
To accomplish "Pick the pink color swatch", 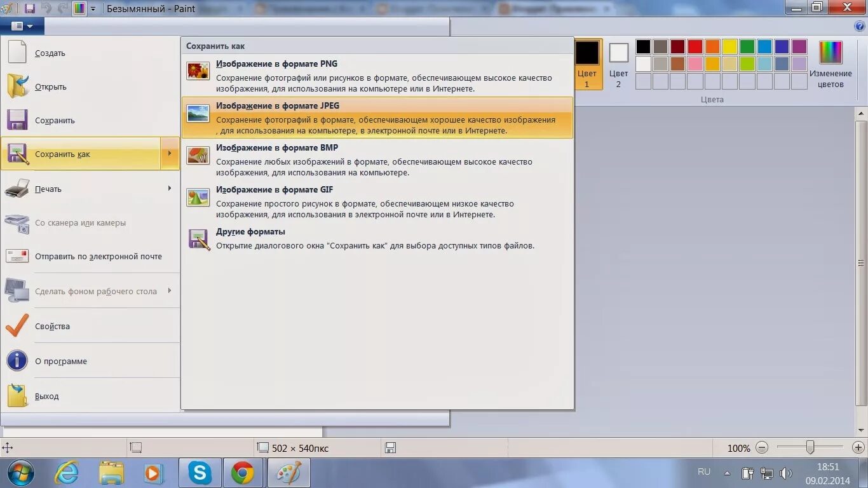I will [695, 64].
